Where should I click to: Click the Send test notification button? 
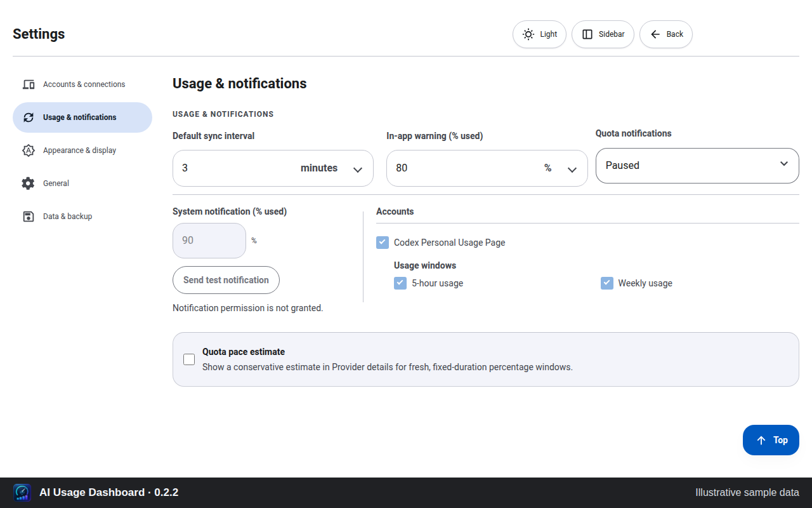click(x=226, y=280)
